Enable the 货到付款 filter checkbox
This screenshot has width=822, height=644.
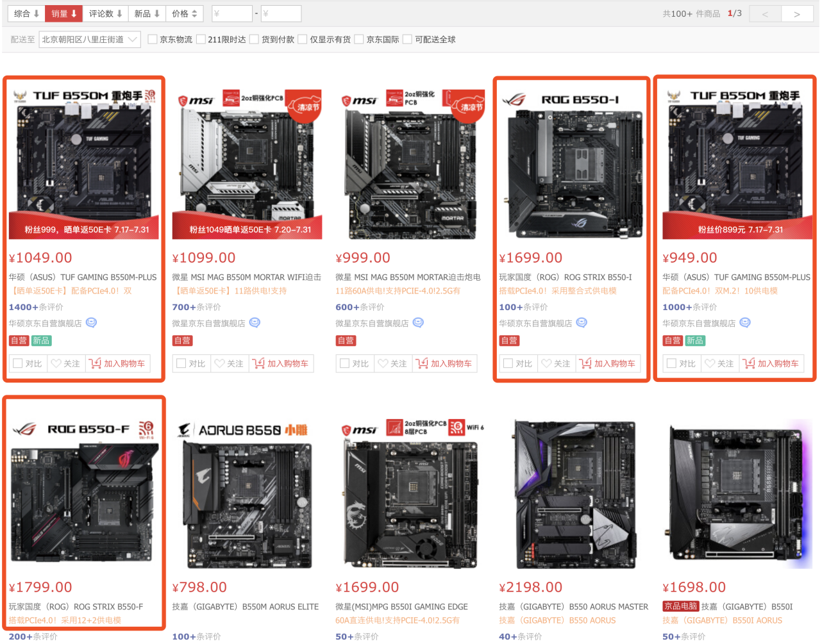(255, 40)
